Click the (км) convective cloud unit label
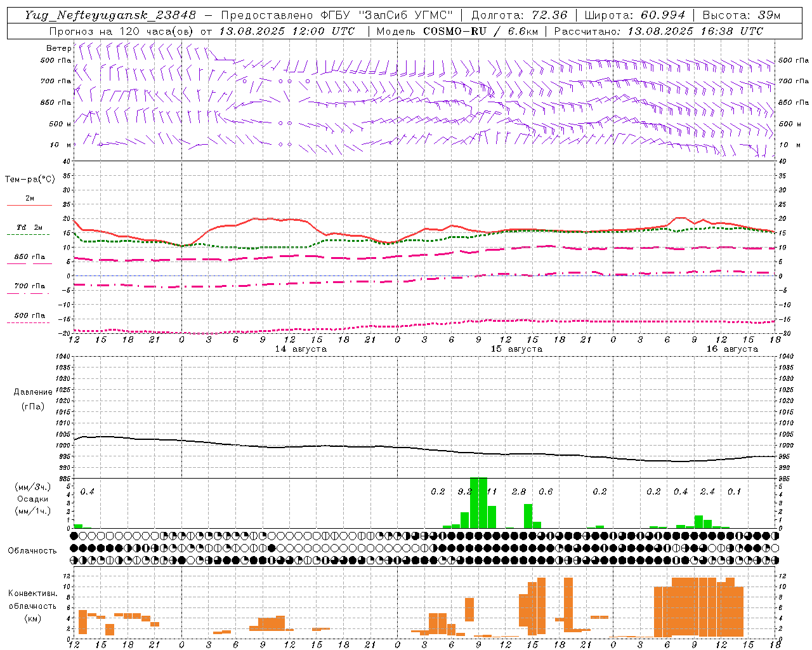This screenshot has width=812, height=650. pyautogui.click(x=32, y=618)
